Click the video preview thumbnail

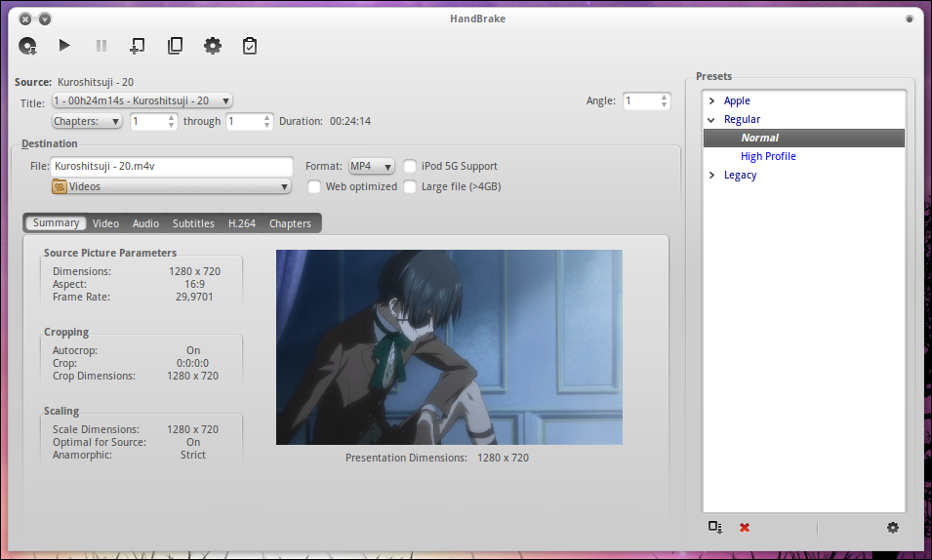[x=449, y=347]
